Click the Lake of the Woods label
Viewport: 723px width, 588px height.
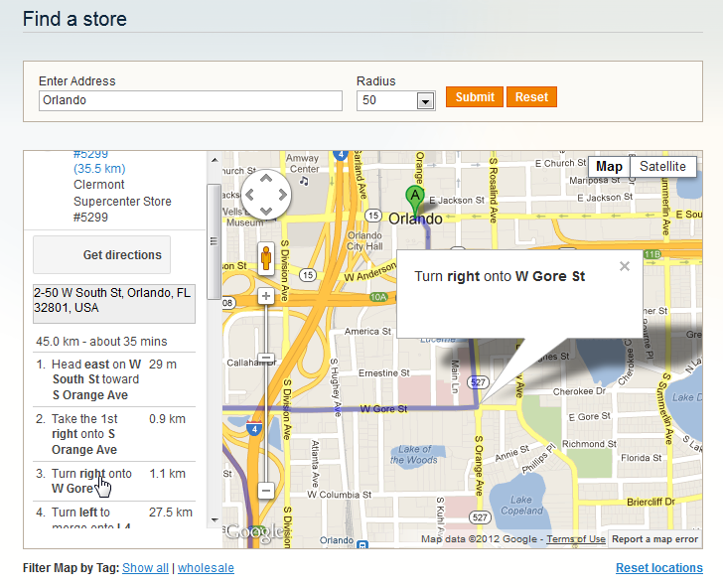414,454
